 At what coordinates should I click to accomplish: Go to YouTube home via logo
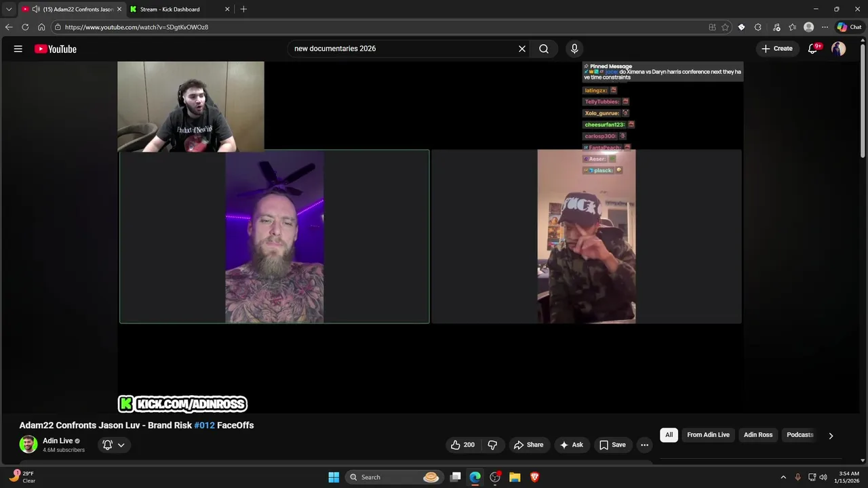point(56,49)
